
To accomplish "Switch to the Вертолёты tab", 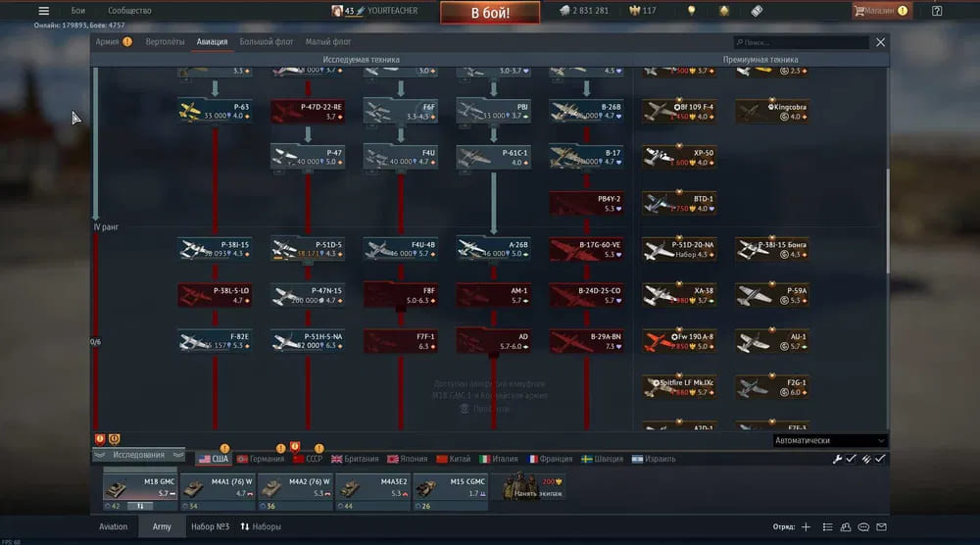I will (165, 42).
